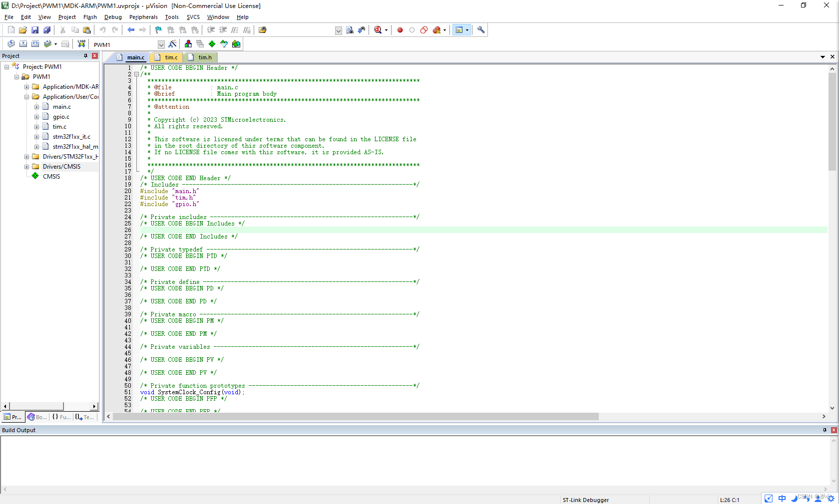Expand the tim.c node in project tree

point(36,126)
